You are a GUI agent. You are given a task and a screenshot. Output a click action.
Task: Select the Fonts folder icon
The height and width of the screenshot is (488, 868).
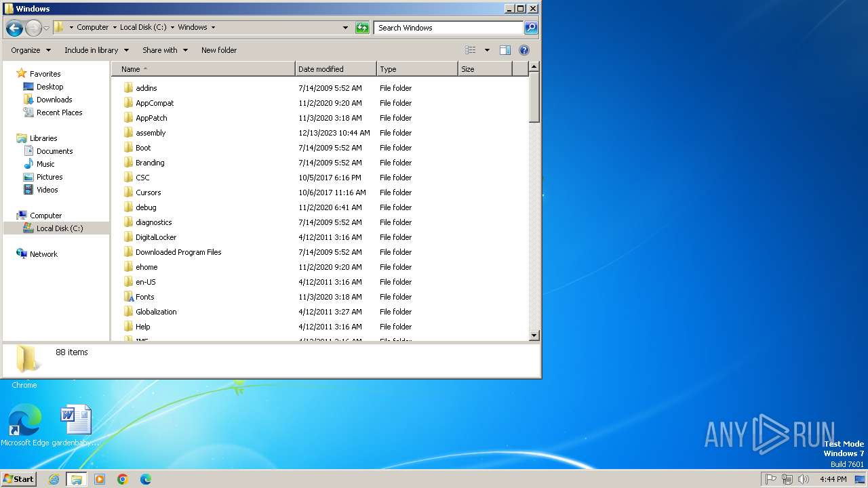point(129,297)
